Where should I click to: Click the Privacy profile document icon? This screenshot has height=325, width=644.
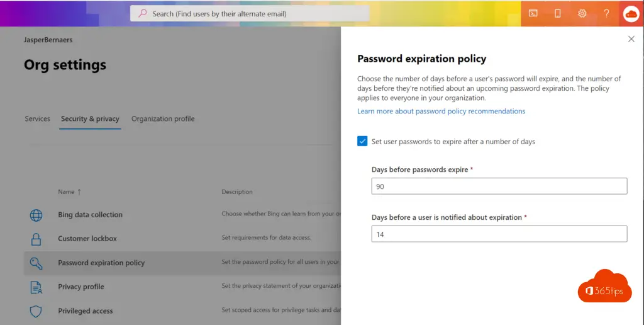(36, 287)
